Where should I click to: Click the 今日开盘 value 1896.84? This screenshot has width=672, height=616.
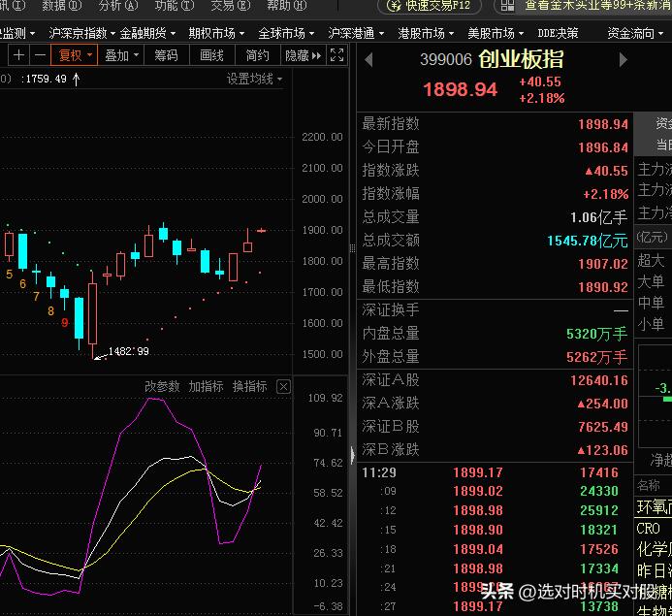coord(603,147)
